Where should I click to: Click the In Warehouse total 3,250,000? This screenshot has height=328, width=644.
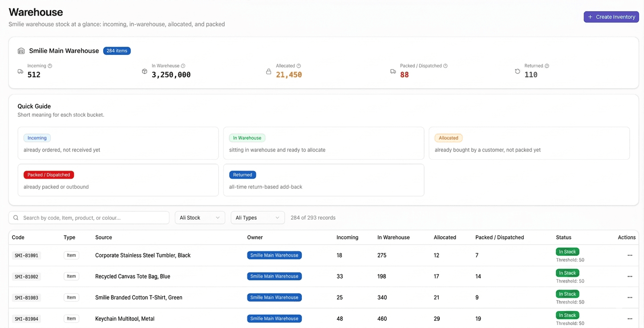click(171, 75)
